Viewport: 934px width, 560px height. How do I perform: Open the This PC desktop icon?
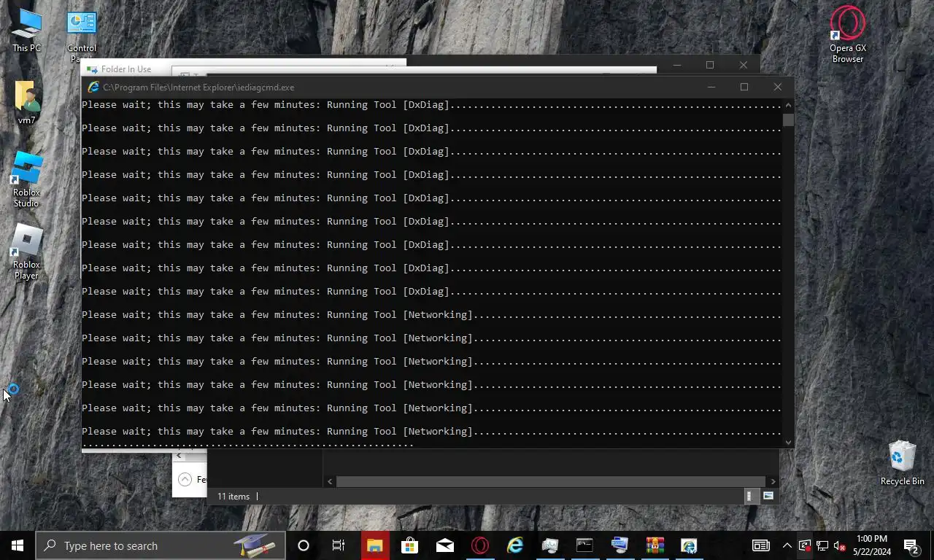(x=26, y=31)
